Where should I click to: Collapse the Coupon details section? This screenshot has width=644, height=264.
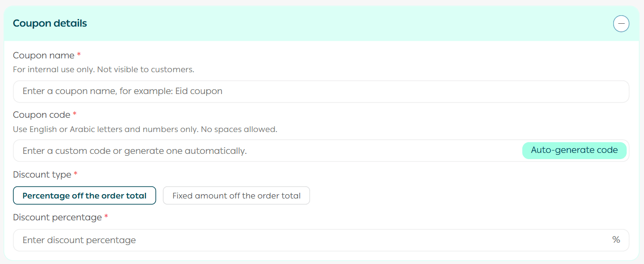pos(621,23)
